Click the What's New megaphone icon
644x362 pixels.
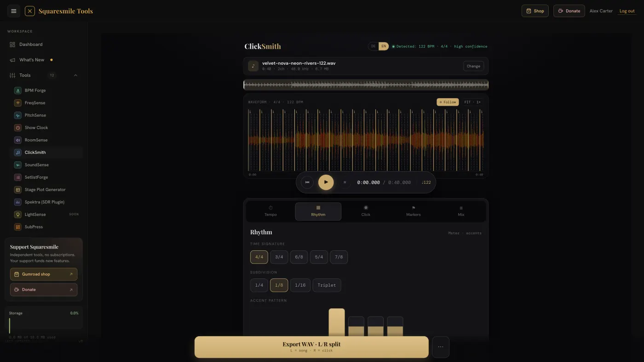click(x=12, y=60)
